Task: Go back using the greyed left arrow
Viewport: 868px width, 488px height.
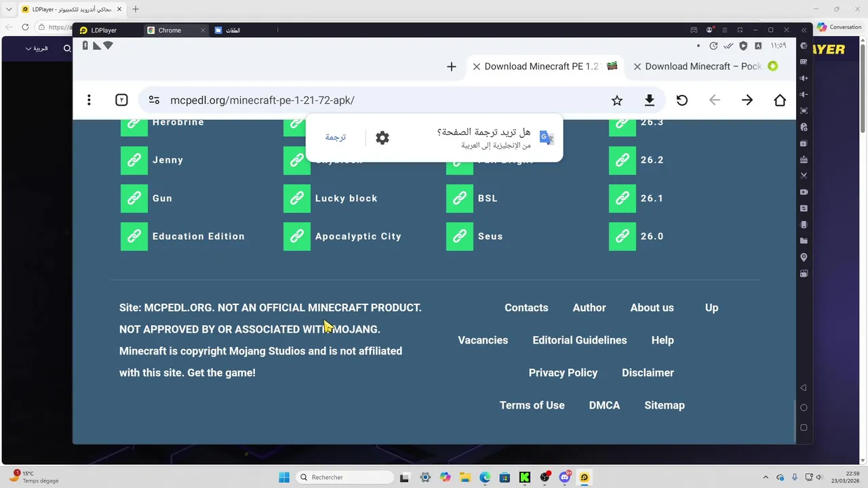Action: coord(714,100)
